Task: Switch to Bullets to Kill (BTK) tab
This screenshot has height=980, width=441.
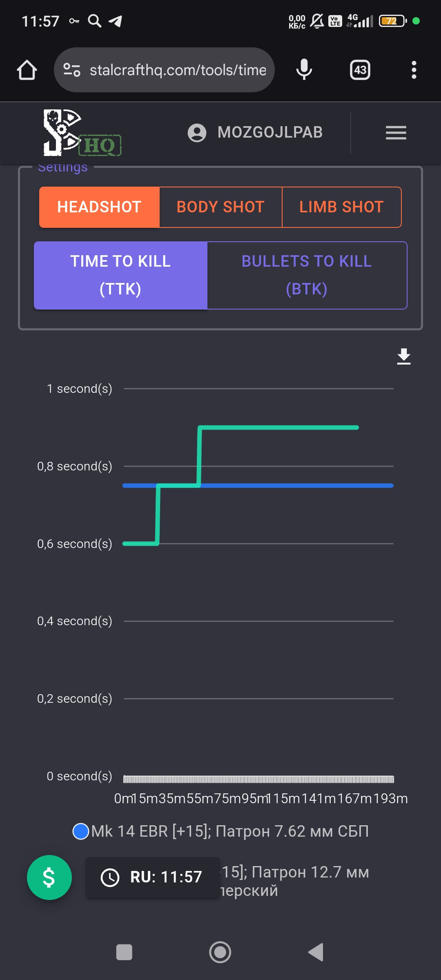Action: coord(307,275)
